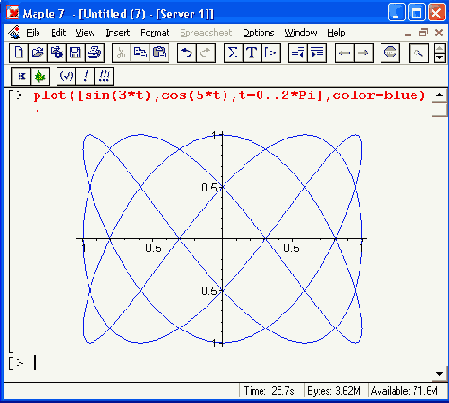
Task: Toggle standard math with the x button
Action: [x=21, y=77]
